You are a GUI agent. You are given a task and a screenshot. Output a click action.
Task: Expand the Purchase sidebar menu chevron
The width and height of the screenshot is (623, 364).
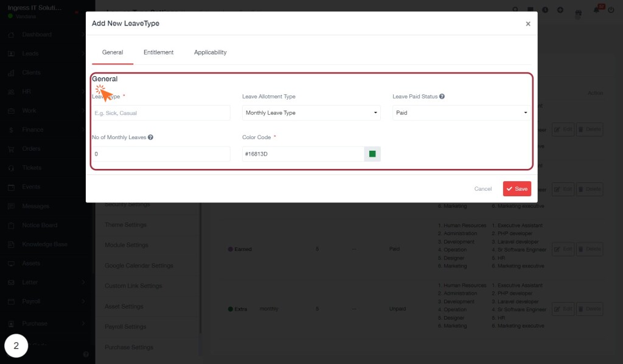[x=83, y=323]
